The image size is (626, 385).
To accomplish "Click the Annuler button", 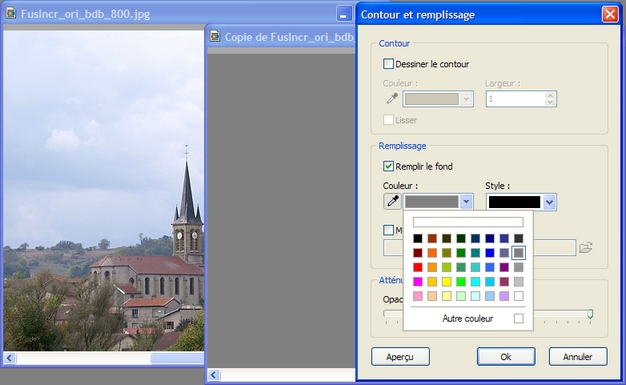I will [578, 356].
